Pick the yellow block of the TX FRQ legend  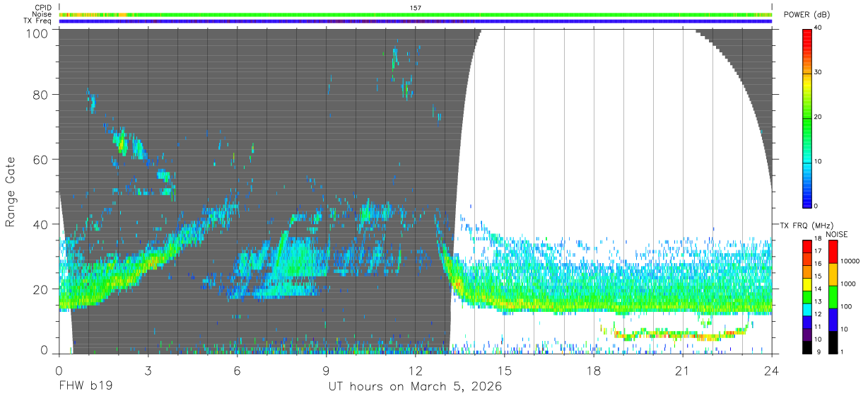(807, 284)
